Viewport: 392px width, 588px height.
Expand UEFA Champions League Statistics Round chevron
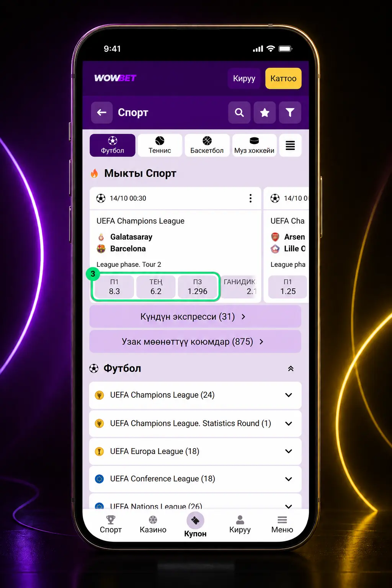(289, 423)
